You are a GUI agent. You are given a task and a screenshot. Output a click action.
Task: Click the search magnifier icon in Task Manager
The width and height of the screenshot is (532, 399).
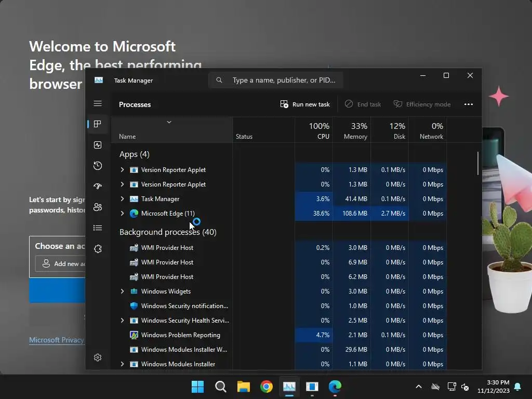(219, 80)
